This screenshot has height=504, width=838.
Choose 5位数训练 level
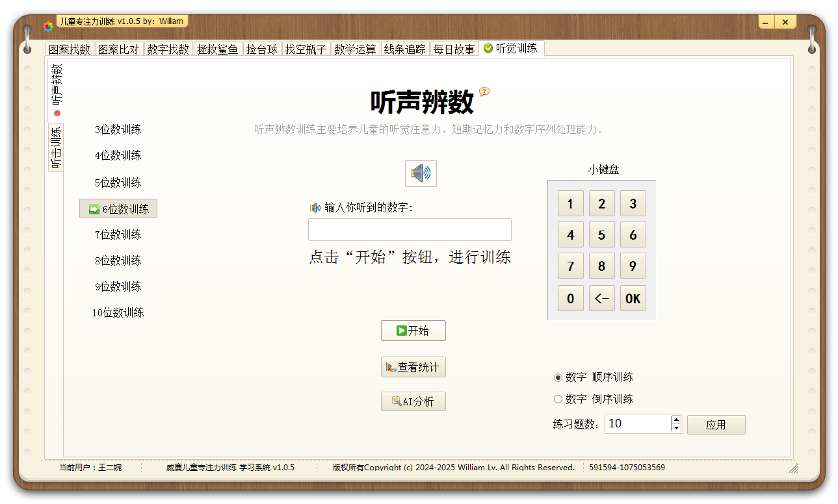click(x=118, y=183)
